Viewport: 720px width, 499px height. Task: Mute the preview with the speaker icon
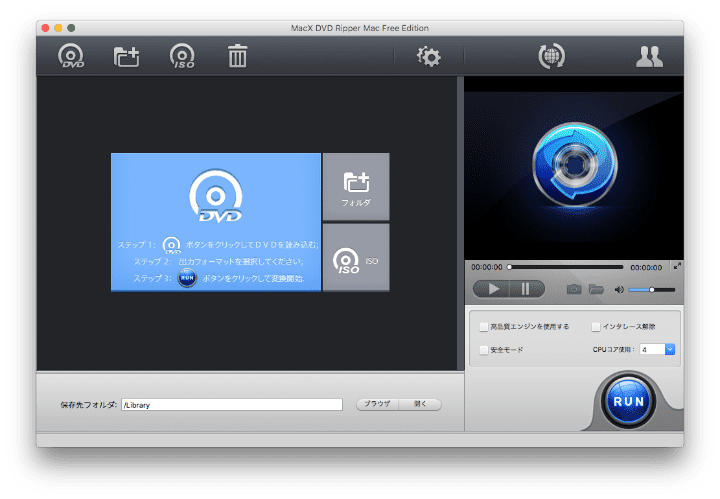619,290
